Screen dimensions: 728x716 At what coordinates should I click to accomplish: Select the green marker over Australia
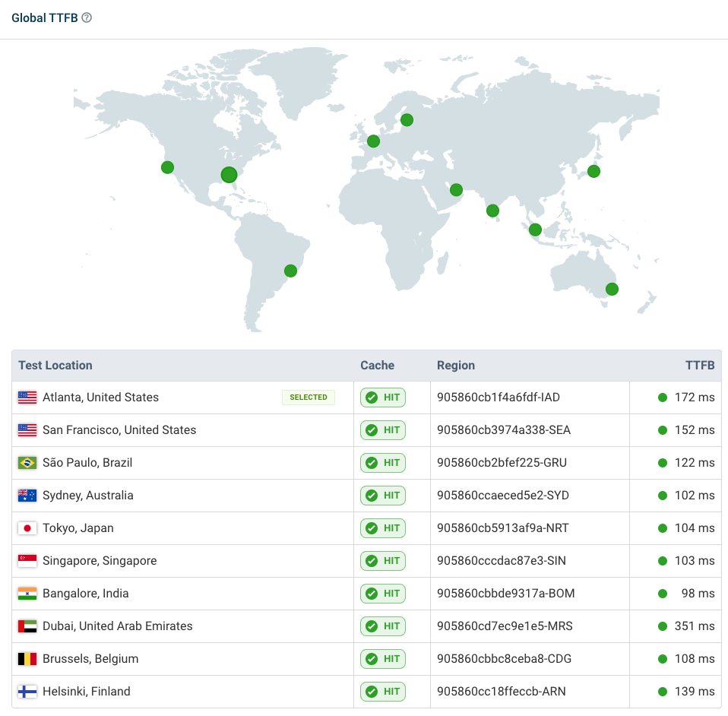pyautogui.click(x=612, y=289)
